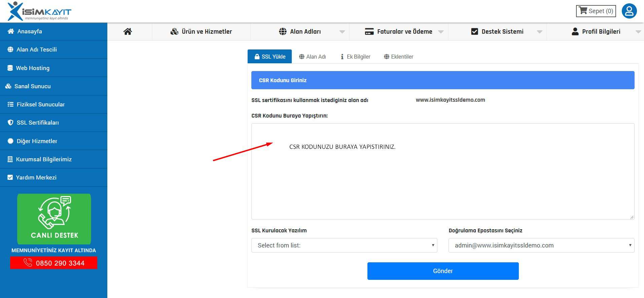Viewport: 644px width, 298px height.
Task: Click the cart icon beside Sepet
Action: click(583, 10)
